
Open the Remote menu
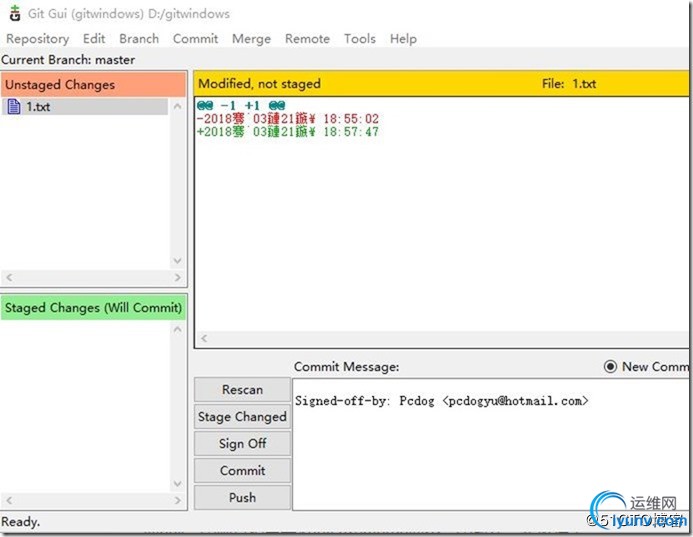tap(307, 39)
